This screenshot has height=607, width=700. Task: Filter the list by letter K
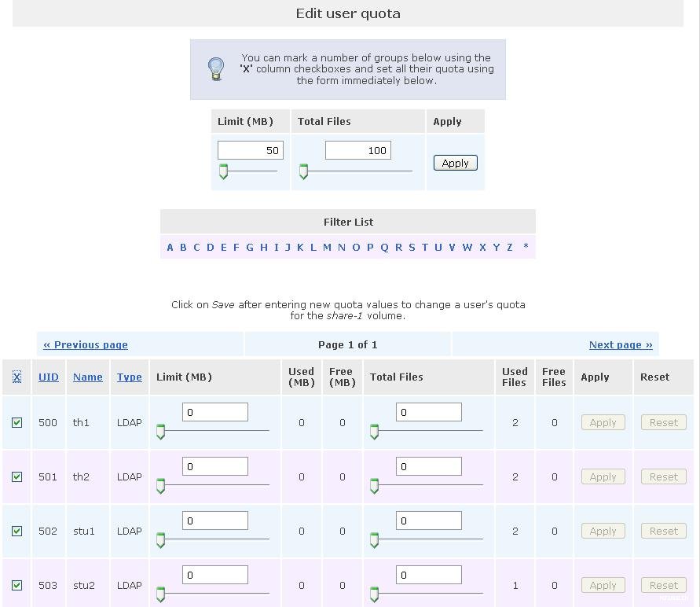(300, 247)
